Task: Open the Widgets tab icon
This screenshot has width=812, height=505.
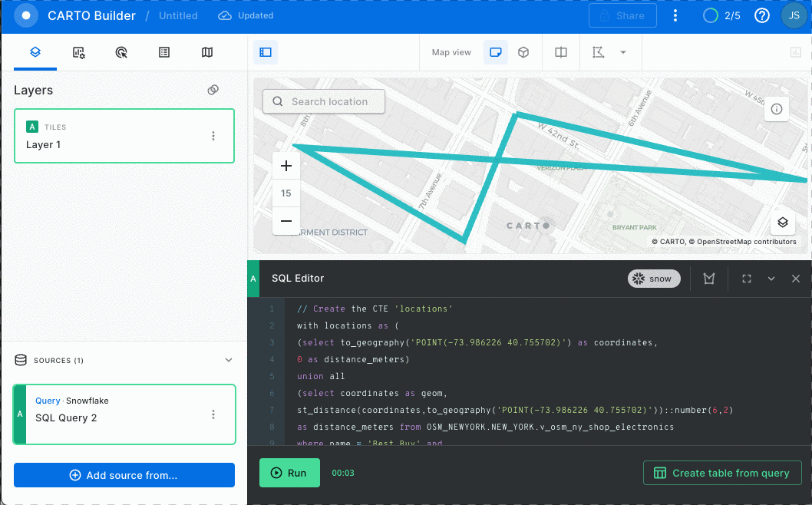Action: click(78, 52)
